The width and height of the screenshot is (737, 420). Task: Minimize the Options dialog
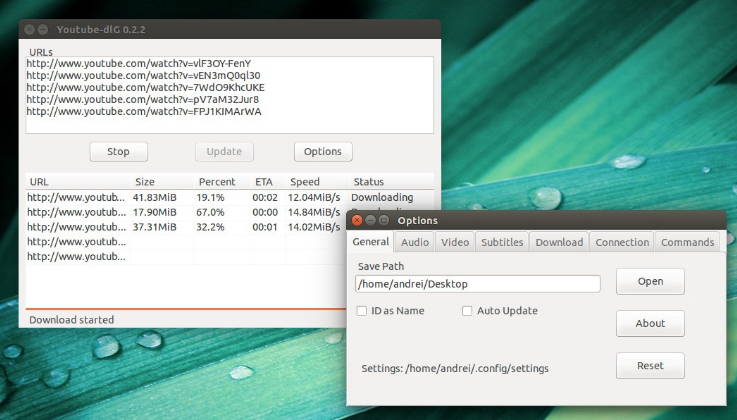click(x=370, y=220)
